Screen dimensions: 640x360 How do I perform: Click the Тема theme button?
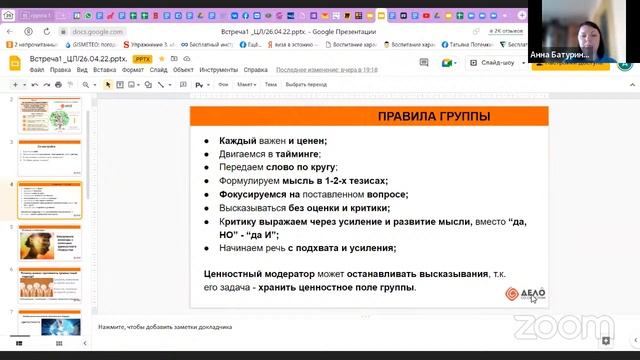tap(271, 84)
